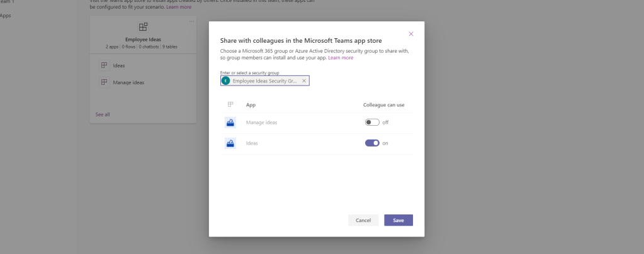Click the Manage ideas app icon in the dialog list
Screen dimensions: 644x254
coord(230,123)
